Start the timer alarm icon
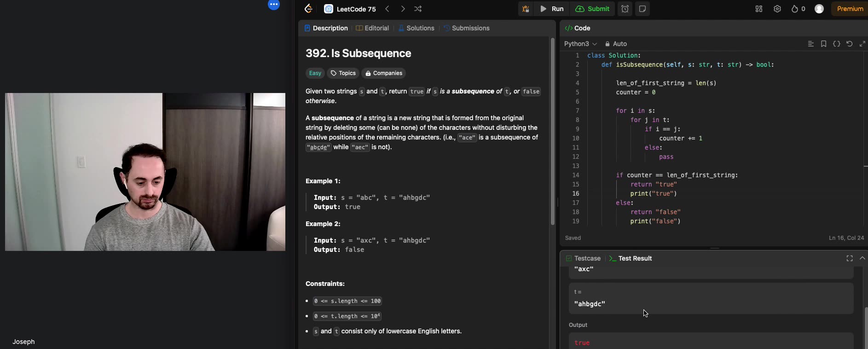This screenshot has height=349, width=868. point(625,9)
